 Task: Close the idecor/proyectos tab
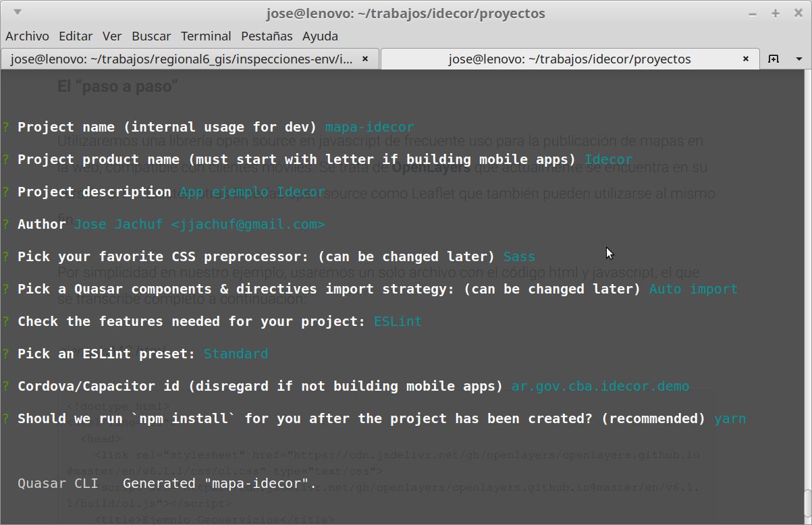click(746, 59)
